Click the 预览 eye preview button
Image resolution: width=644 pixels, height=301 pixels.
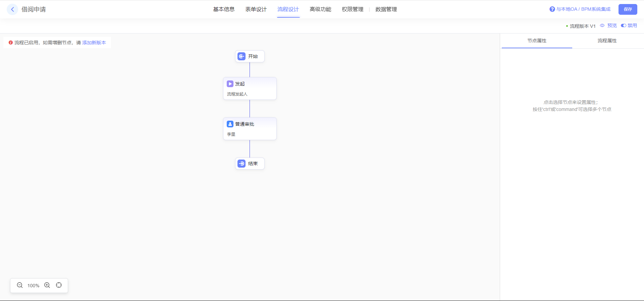608,25
